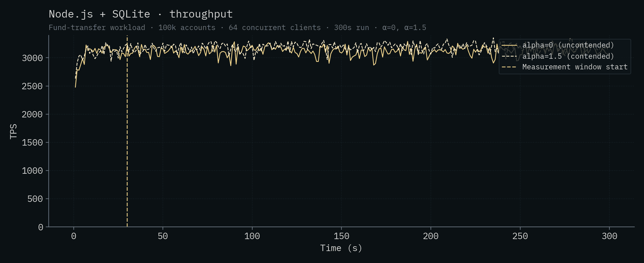Click y-axis tick label '2500'
This screenshot has width=644, height=263.
click(32, 86)
